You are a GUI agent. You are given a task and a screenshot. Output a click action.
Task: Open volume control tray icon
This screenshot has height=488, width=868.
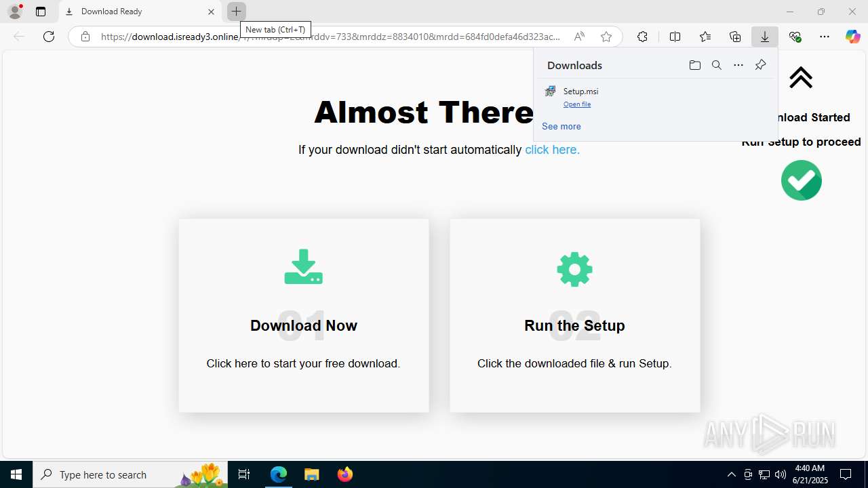pyautogui.click(x=780, y=474)
